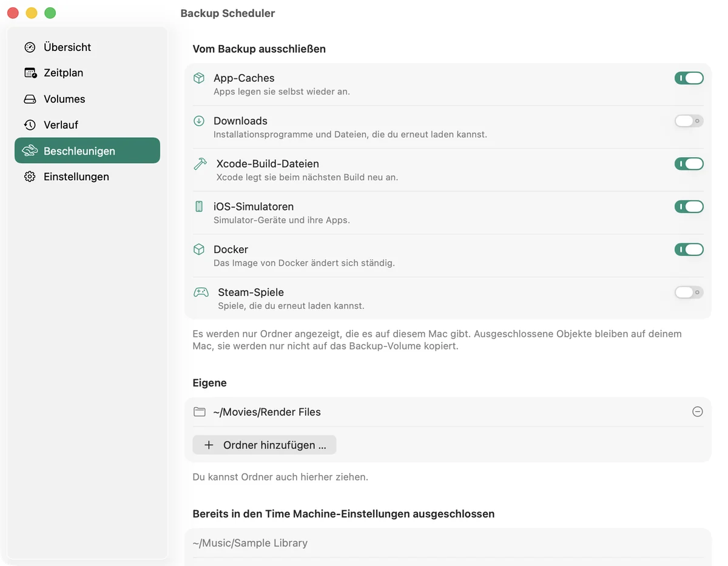This screenshot has height=566, width=728.
Task: Toggle the iOS-Simulatoren switch off
Action: coord(689,206)
